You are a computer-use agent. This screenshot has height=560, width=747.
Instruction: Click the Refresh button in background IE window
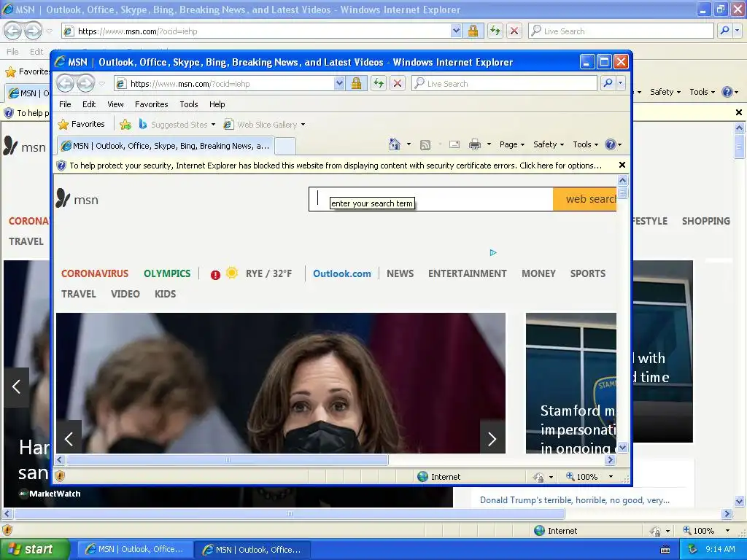(x=495, y=31)
